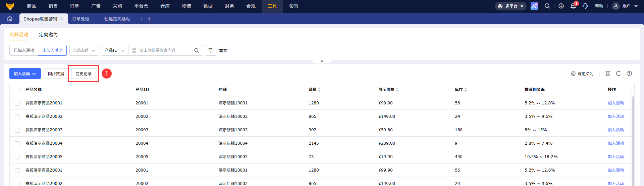Open the 仓库 menu
Screen dimensions: 644x186
tap(165, 6)
